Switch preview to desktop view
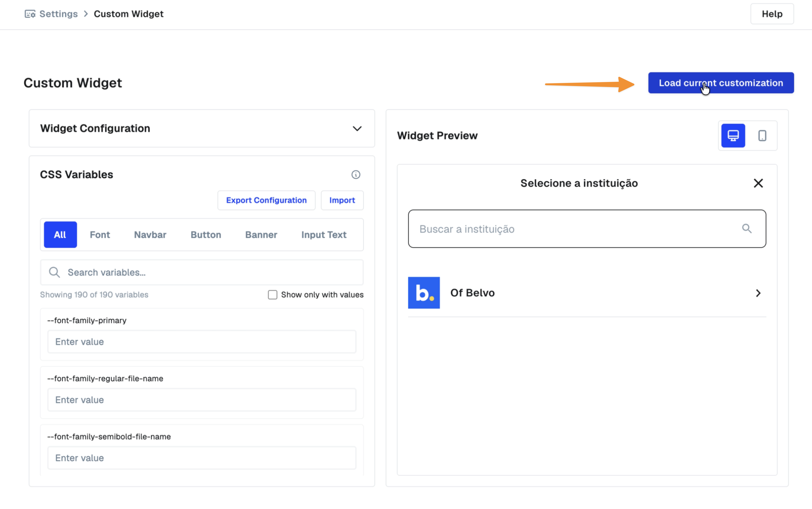Viewport: 812px width, 509px height. pyautogui.click(x=733, y=136)
